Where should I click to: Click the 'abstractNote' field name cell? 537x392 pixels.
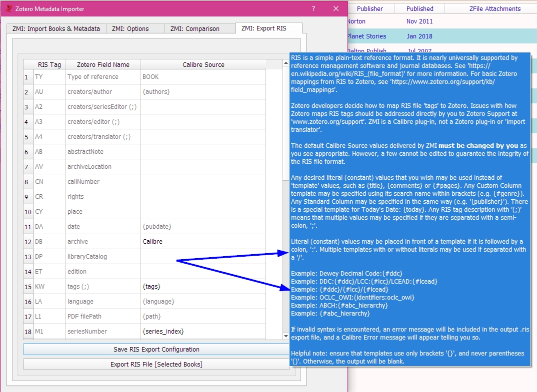103,151
